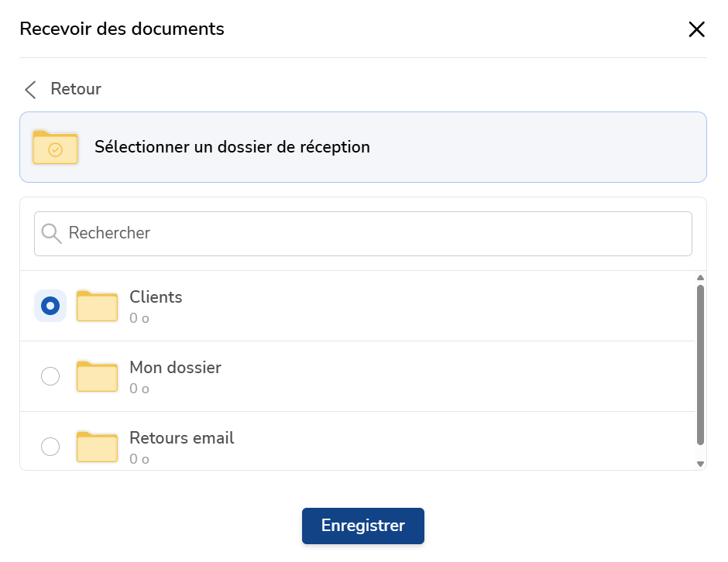Viewport: 728px width, 562px height.
Task: Click the back chevron arrow icon
Action: pyautogui.click(x=31, y=90)
